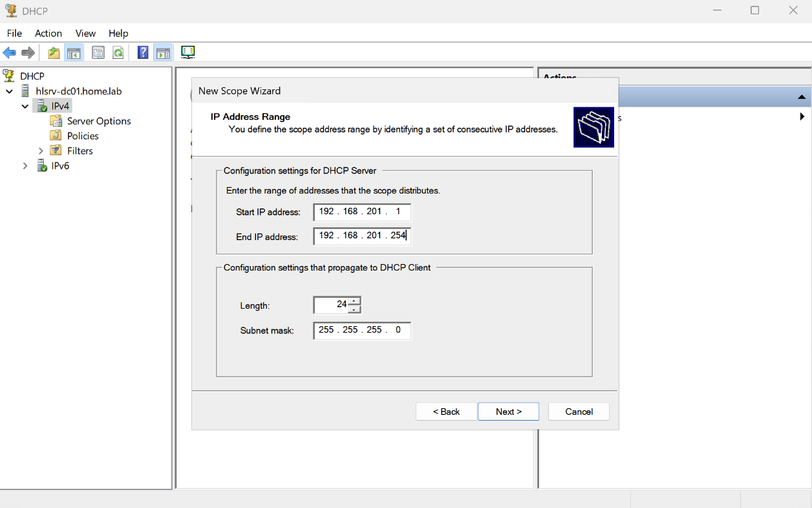This screenshot has height=508, width=812.
Task: Open the Action menu
Action: pos(48,33)
